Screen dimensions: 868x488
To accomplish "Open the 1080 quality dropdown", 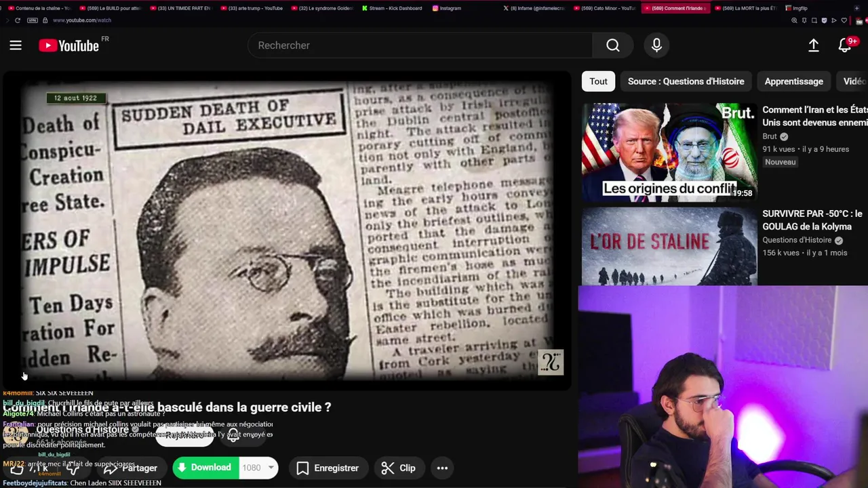I will pyautogui.click(x=259, y=468).
